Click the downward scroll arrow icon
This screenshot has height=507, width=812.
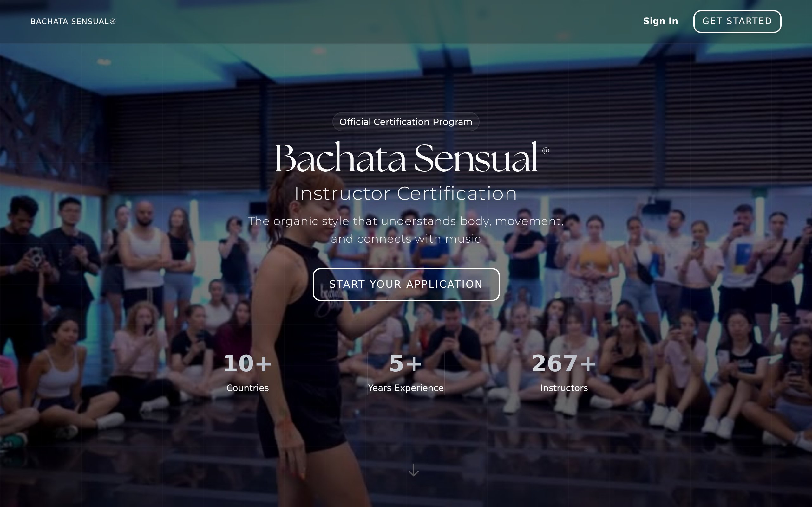[x=413, y=470]
